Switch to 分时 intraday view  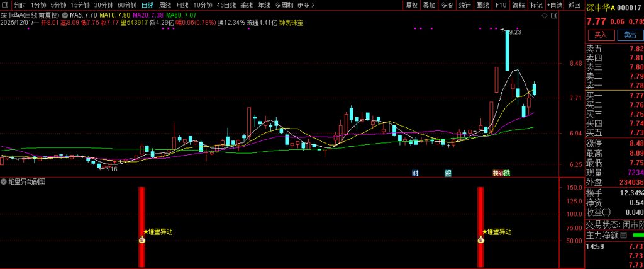point(19,5)
